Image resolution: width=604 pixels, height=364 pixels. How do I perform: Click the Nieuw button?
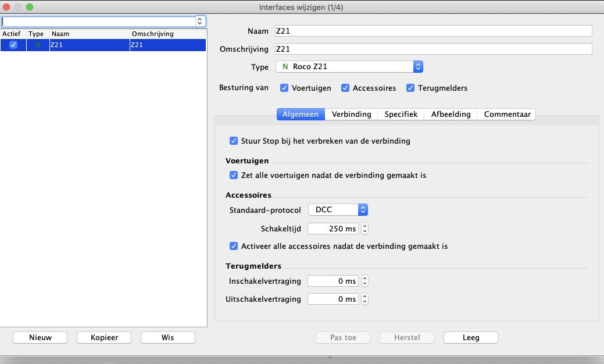tap(40, 337)
